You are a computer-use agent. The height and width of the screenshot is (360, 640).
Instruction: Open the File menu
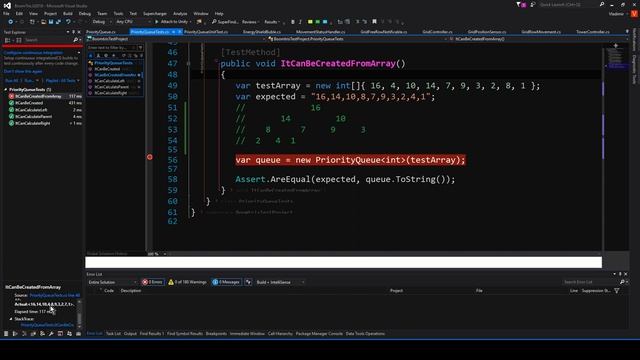[6, 13]
